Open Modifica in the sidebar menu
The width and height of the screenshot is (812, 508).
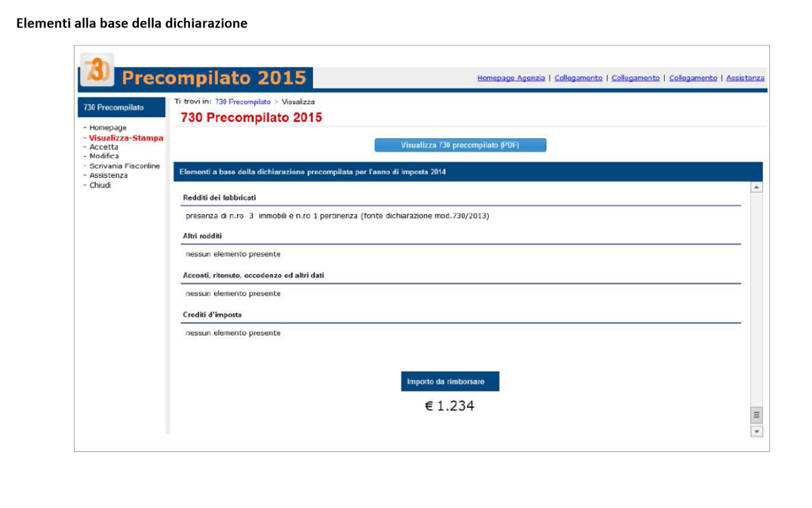[104, 156]
